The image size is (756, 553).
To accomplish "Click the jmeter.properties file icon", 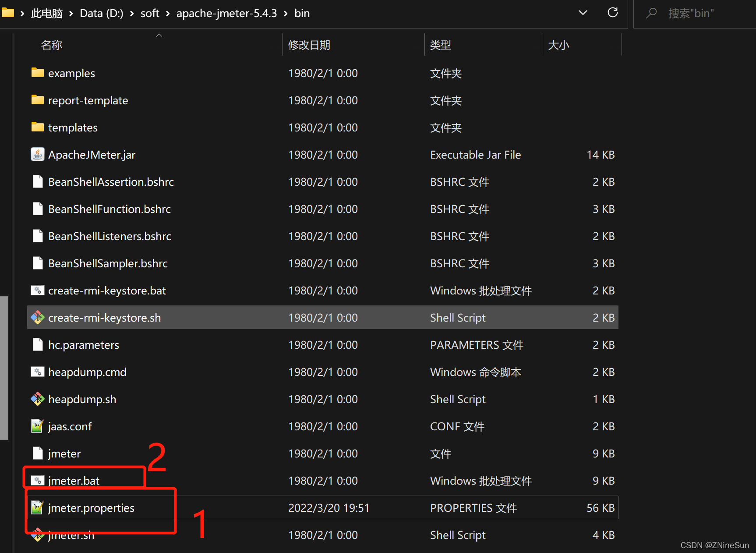I will point(38,507).
